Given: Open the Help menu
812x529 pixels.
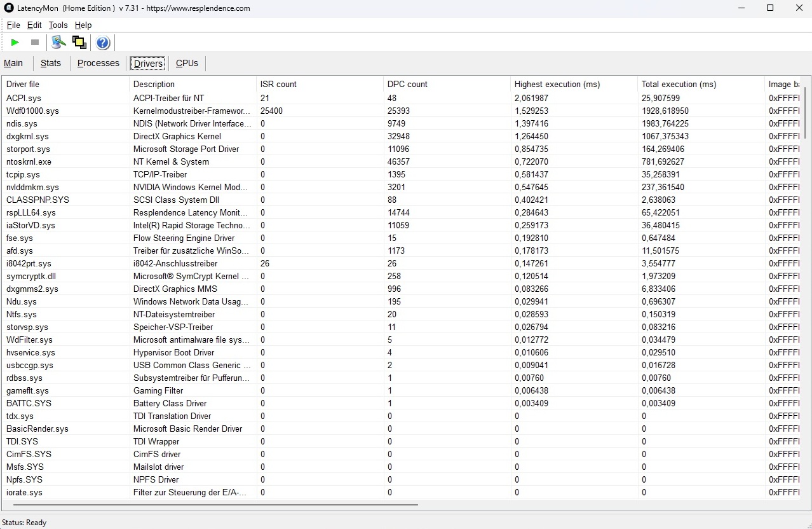Looking at the screenshot, I should (83, 25).
